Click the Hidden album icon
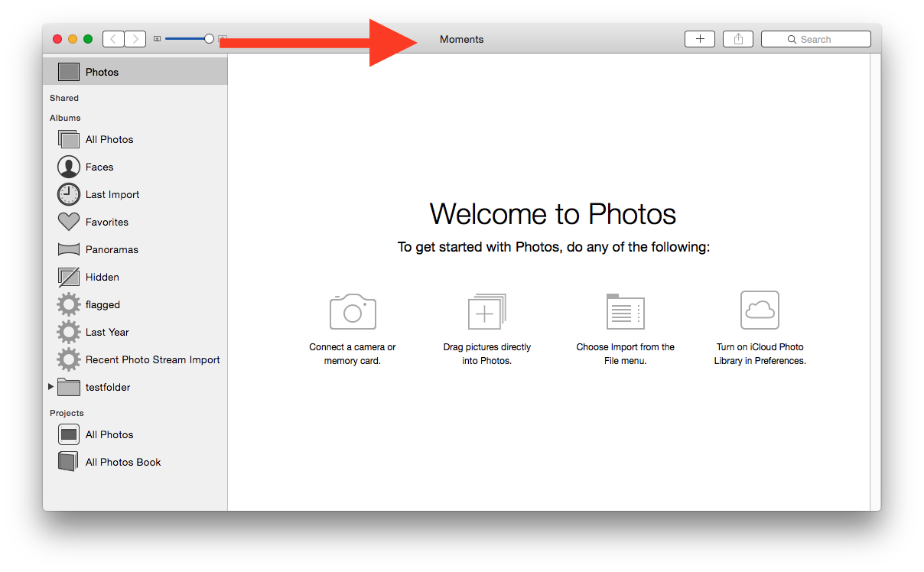The width and height of the screenshot is (924, 572). [69, 277]
